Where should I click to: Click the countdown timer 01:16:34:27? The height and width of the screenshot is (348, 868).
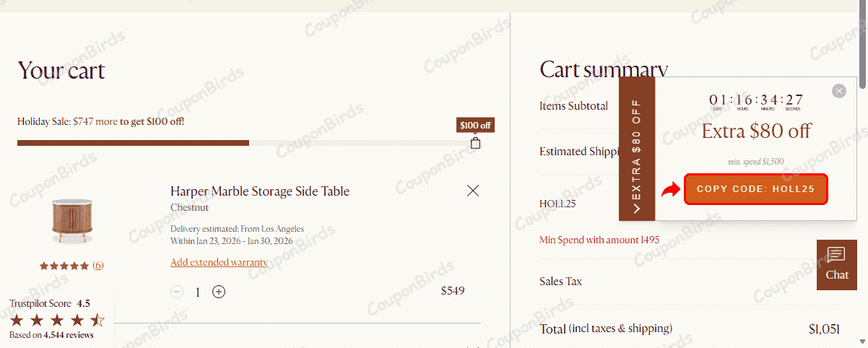(756, 102)
